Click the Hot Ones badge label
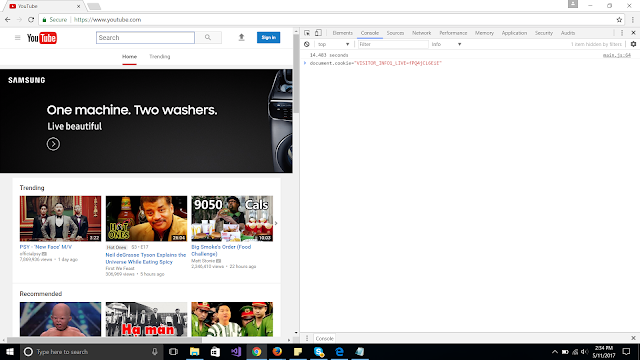 click(x=117, y=247)
